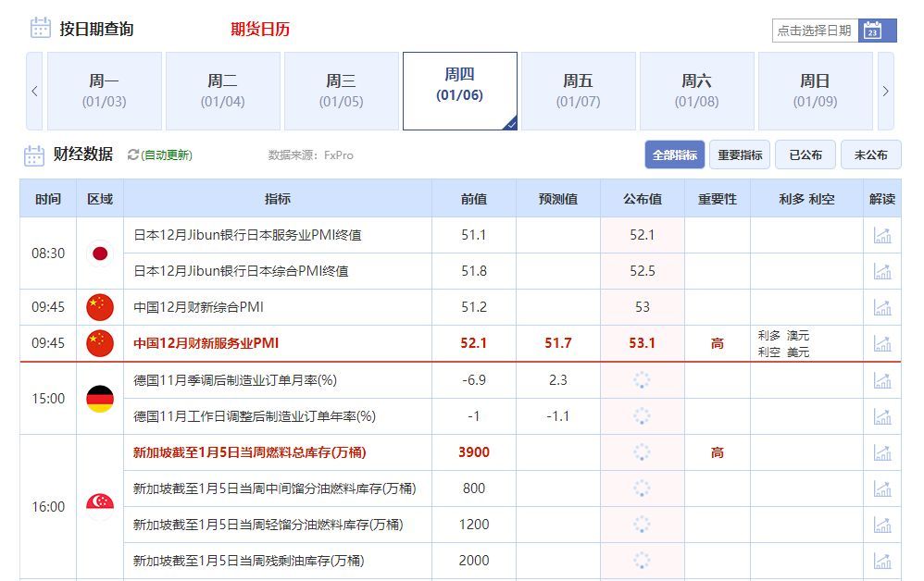
Task: Open chart analysis for 新加坡燃料总库存 row
Action: 881,452
